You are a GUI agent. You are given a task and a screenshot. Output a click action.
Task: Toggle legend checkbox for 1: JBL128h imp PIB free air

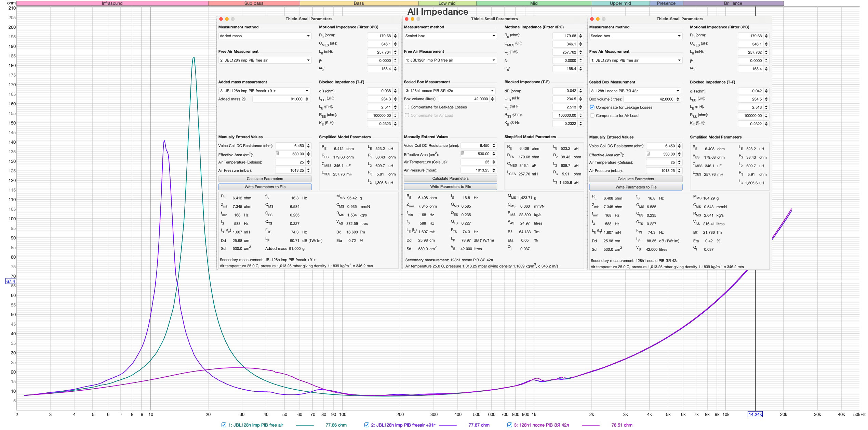(x=224, y=425)
